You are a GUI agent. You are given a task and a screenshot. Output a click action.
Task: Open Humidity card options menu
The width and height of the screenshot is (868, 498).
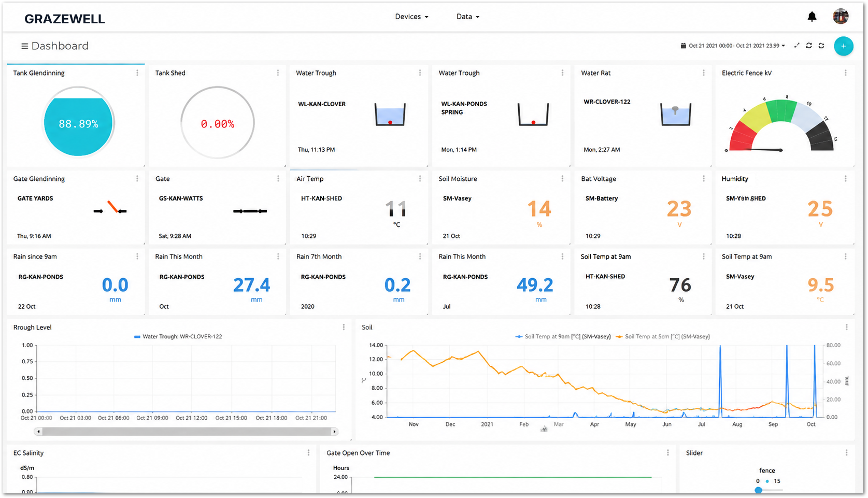pos(846,179)
